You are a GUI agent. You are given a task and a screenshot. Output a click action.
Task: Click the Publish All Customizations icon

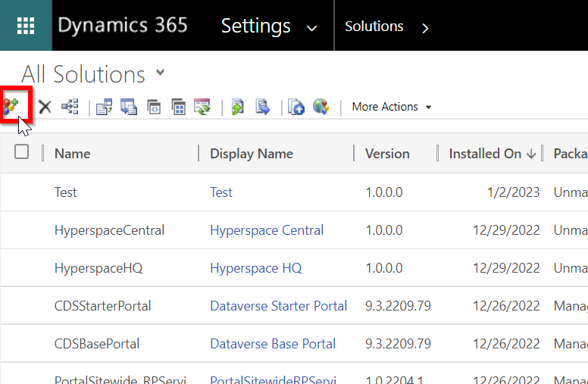[x=296, y=107]
